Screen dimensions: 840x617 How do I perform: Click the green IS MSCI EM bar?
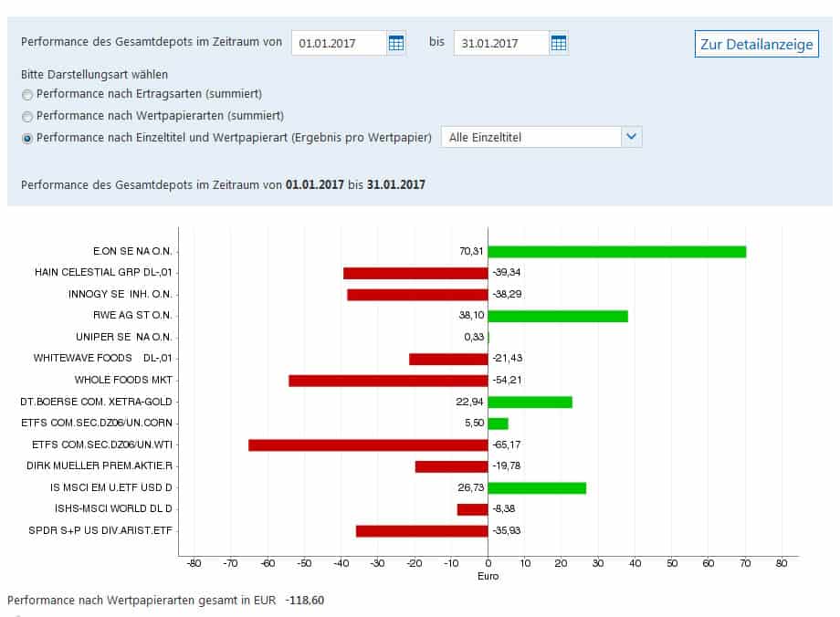(x=537, y=488)
